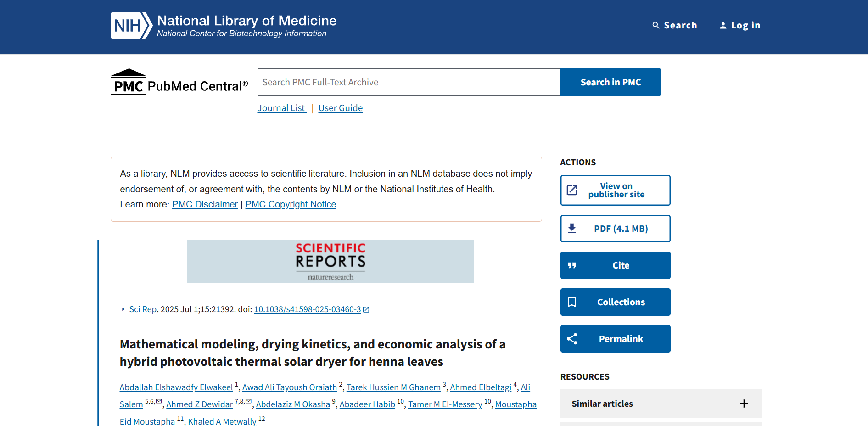Image resolution: width=868 pixels, height=426 pixels.
Task: Click the NIH logo
Action: pyautogui.click(x=131, y=26)
